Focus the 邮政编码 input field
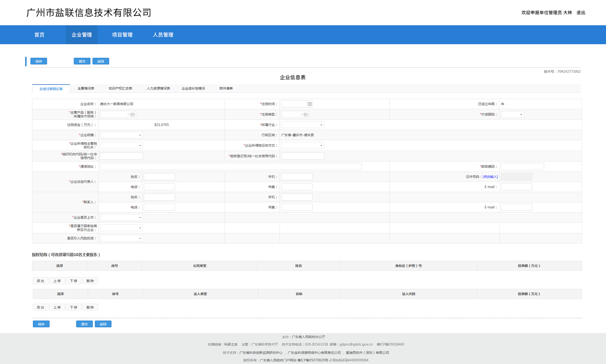606x364 pixels. 522,166
